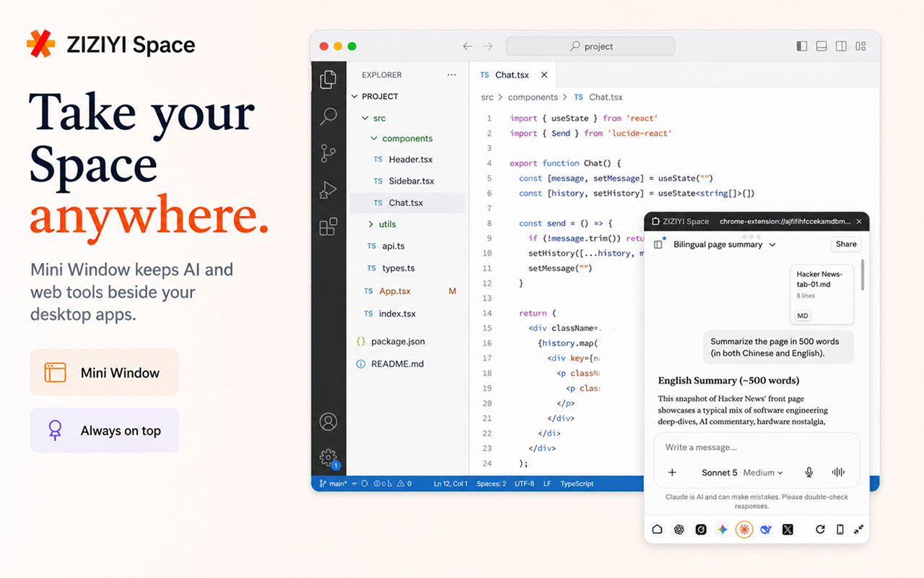Open Source Control in the activity bar
This screenshot has height=578, width=924.
click(x=328, y=153)
